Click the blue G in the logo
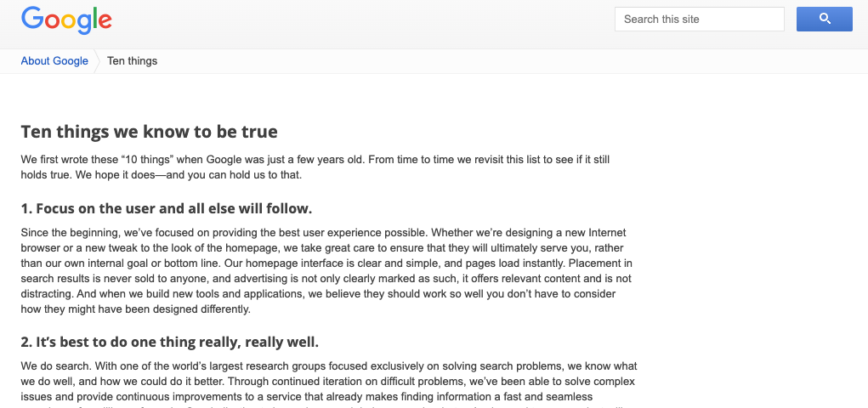The width and height of the screenshot is (868, 408). point(32,18)
